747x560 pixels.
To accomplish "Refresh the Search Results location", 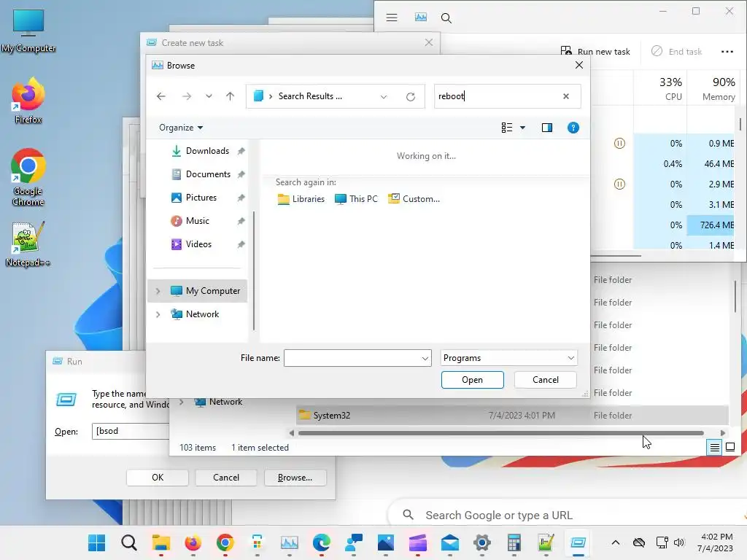I will click(411, 97).
